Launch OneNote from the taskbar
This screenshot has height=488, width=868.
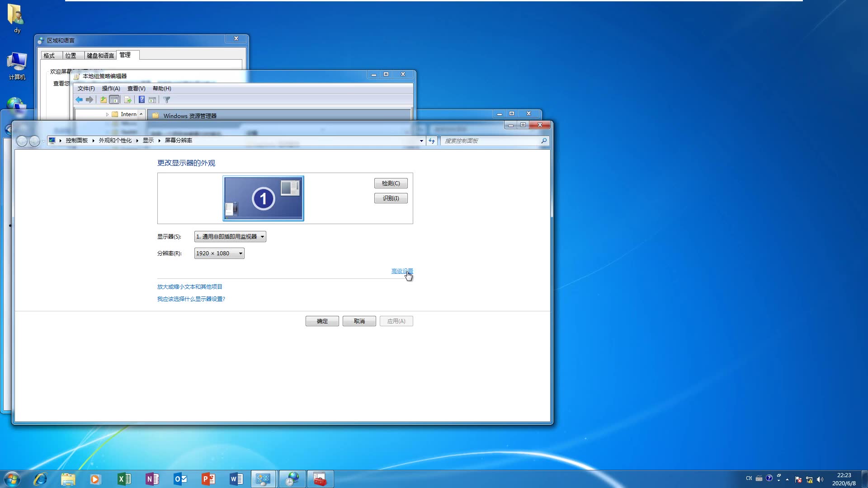tap(152, 479)
